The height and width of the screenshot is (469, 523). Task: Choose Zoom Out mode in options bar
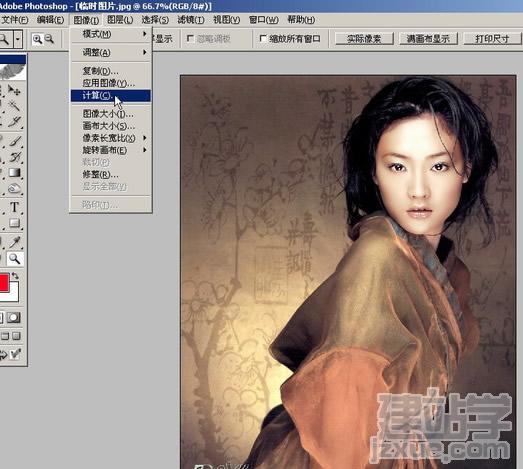49,39
